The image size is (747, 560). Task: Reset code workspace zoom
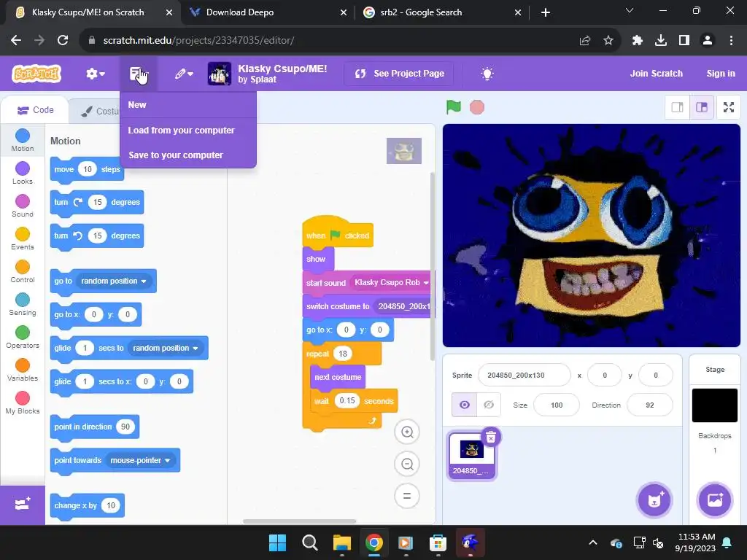point(407,496)
